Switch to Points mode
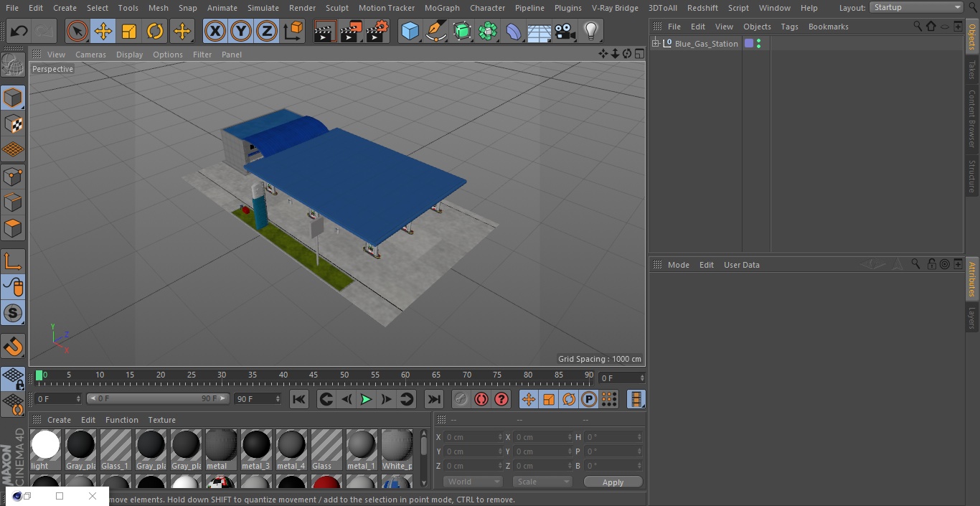Viewport: 980px width, 506px height. 13,177
